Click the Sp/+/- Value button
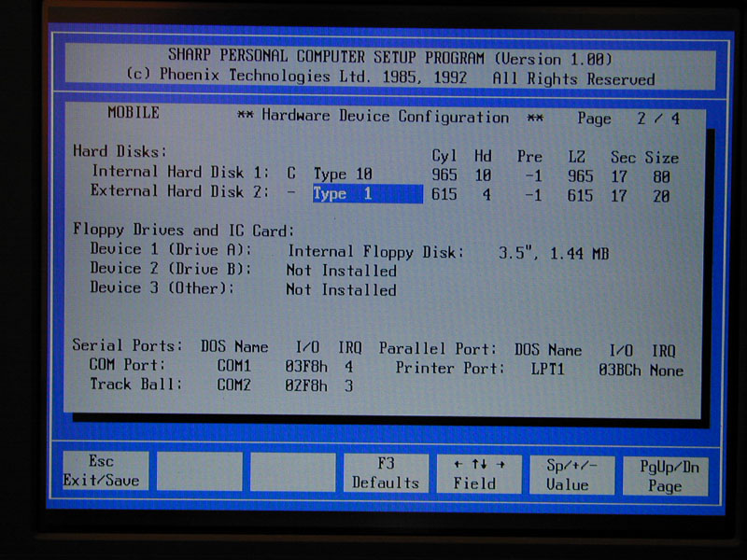Viewport: 747px width, 560px height. coord(569,474)
